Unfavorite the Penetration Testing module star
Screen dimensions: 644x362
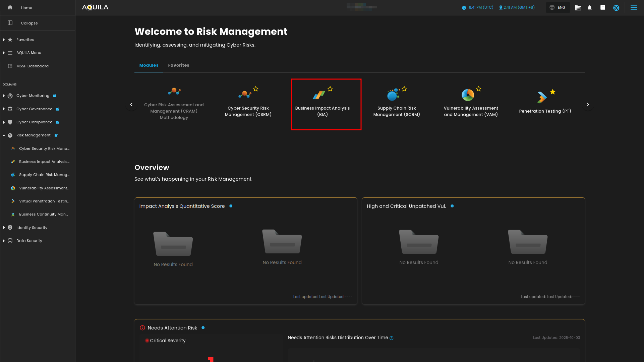pos(553,92)
